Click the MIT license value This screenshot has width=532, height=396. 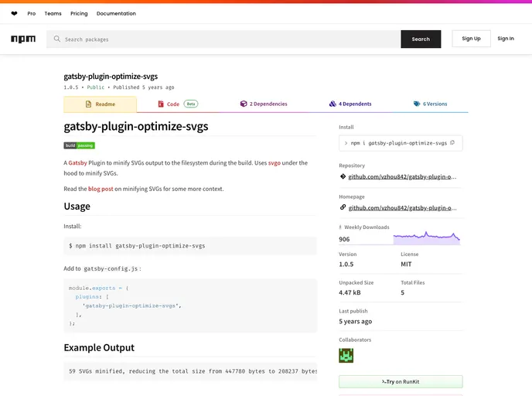tap(406, 265)
